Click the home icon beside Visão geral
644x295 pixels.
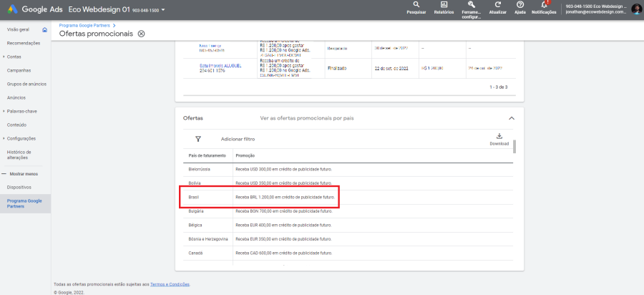click(45, 29)
